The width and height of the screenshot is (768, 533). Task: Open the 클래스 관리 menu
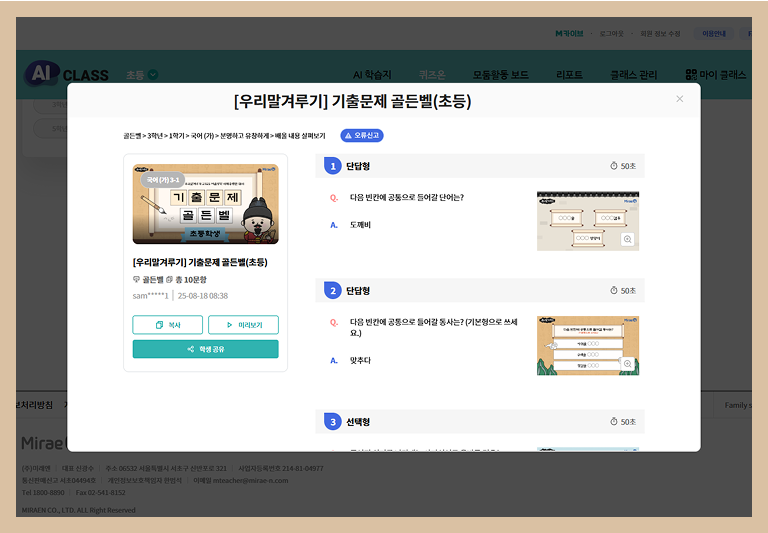click(634, 75)
